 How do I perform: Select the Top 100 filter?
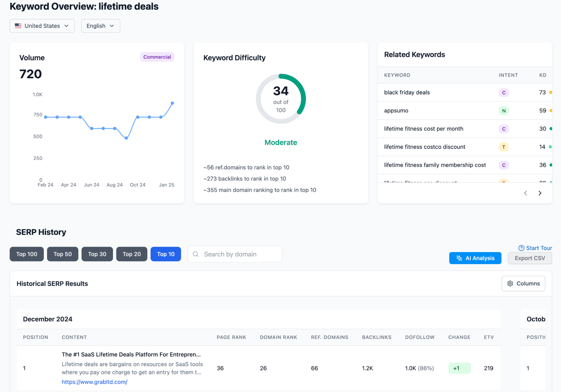[26, 254]
